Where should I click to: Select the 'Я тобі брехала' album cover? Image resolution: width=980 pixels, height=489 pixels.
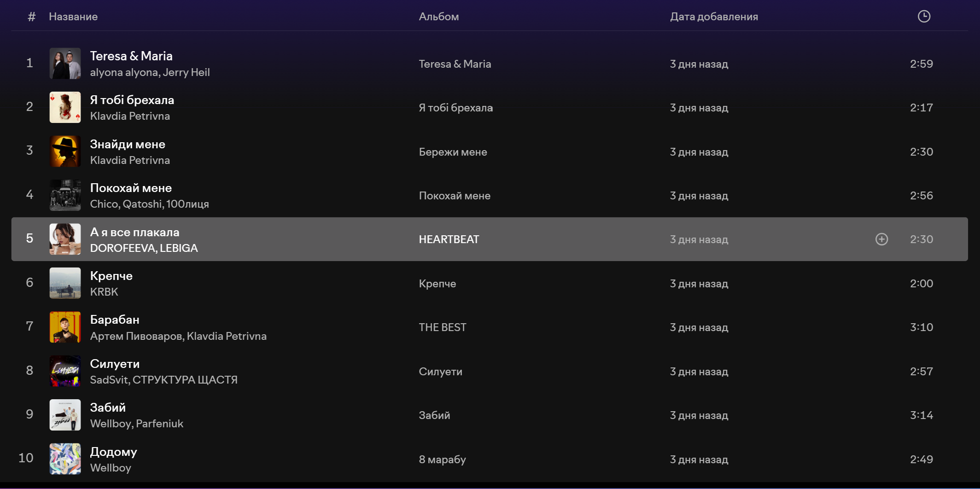[65, 107]
